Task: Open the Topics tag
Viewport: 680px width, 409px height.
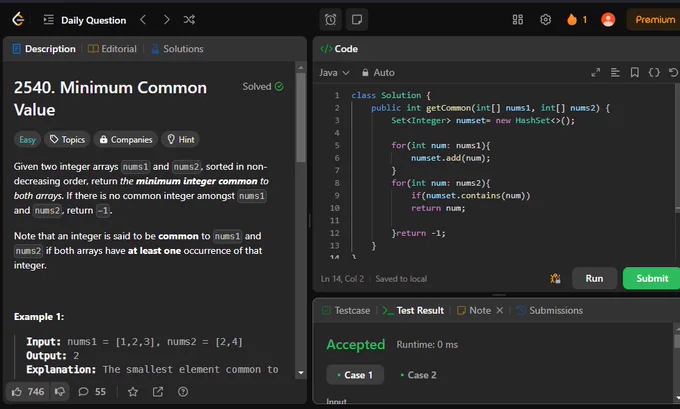Action: (67, 140)
